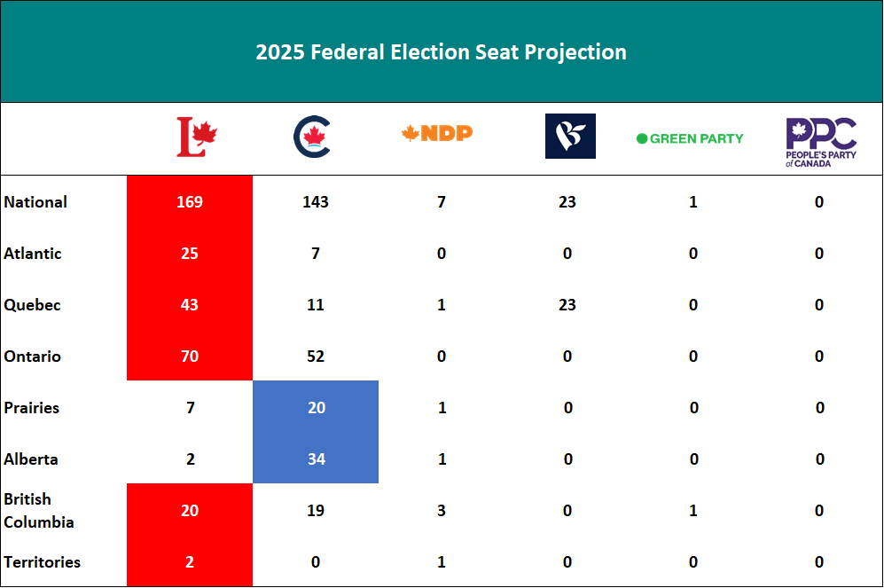884x588 pixels.
Task: Select the Green Party logo
Action: (690, 138)
